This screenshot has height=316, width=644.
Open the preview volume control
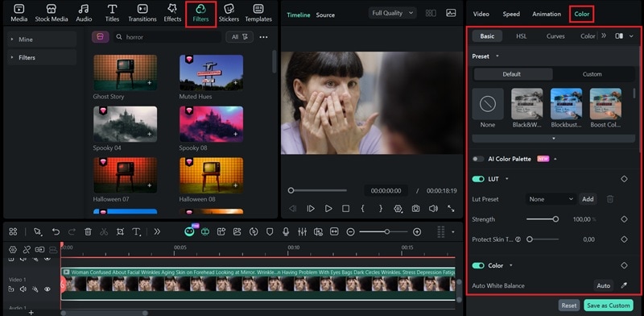[x=433, y=209]
